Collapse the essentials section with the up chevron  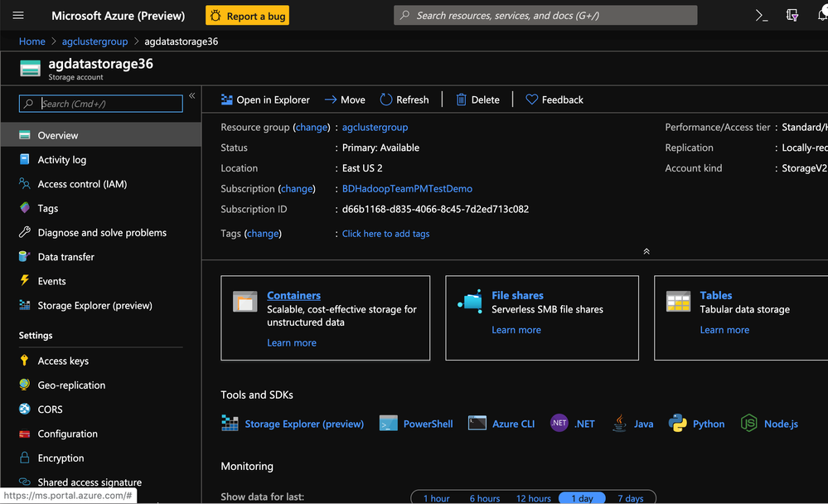coord(646,251)
